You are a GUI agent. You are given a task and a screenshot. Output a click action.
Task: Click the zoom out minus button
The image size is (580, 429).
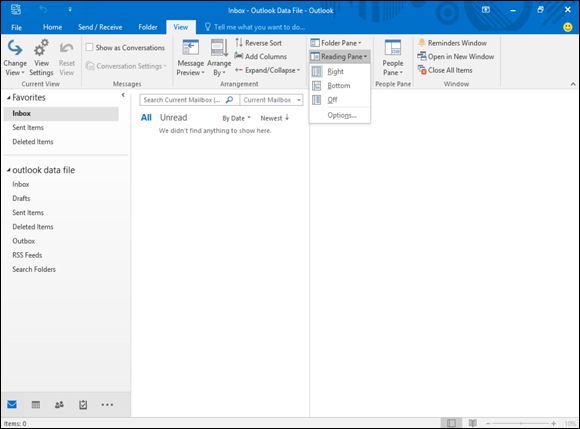[x=488, y=423]
